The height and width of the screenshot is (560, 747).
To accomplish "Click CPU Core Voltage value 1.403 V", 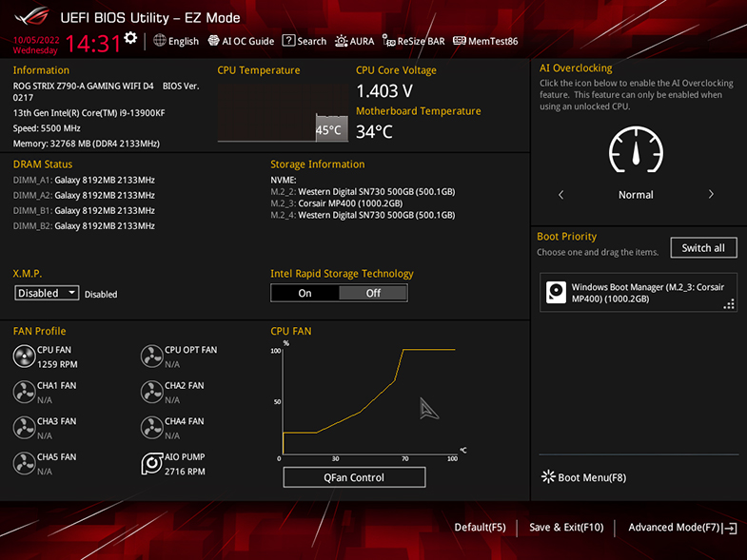I will click(384, 91).
